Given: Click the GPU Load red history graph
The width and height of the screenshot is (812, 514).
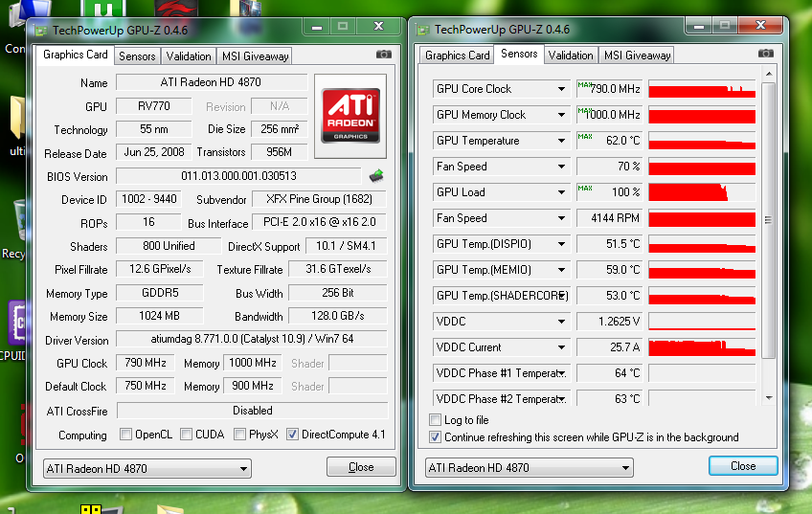Looking at the screenshot, I should [701, 192].
